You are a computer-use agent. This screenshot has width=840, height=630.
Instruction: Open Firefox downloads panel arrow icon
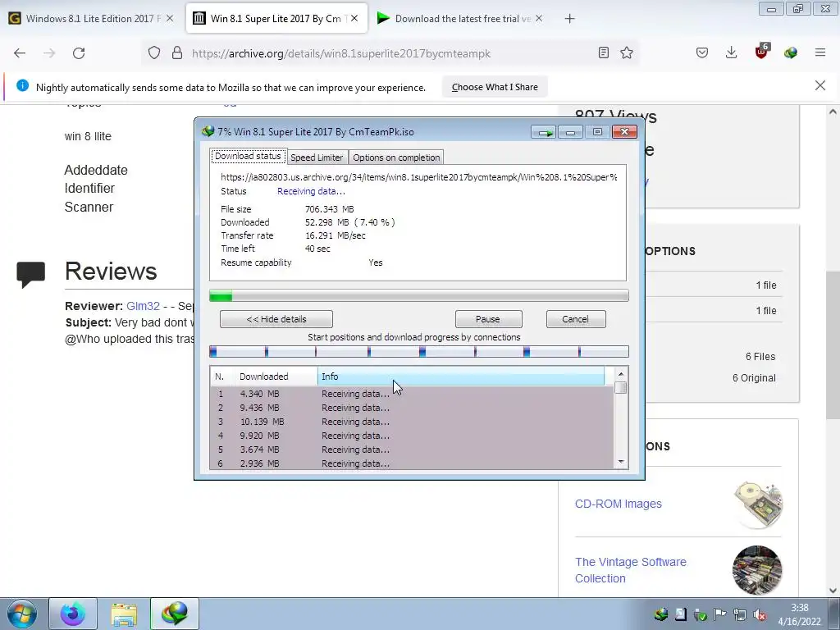731,52
